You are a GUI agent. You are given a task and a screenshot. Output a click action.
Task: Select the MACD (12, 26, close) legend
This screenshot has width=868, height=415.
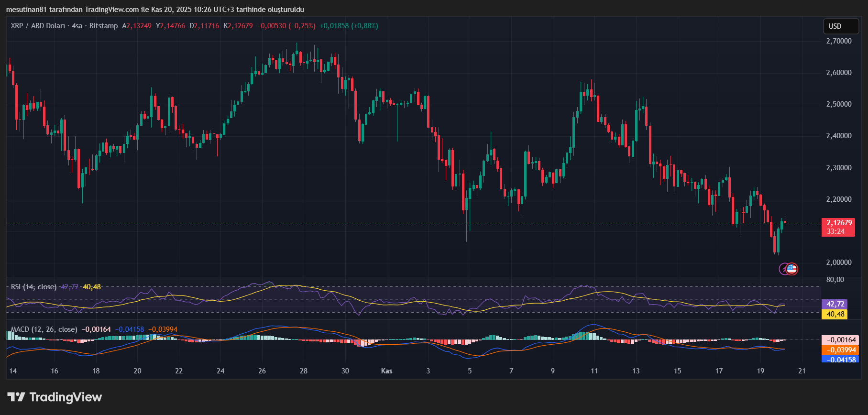(44, 329)
